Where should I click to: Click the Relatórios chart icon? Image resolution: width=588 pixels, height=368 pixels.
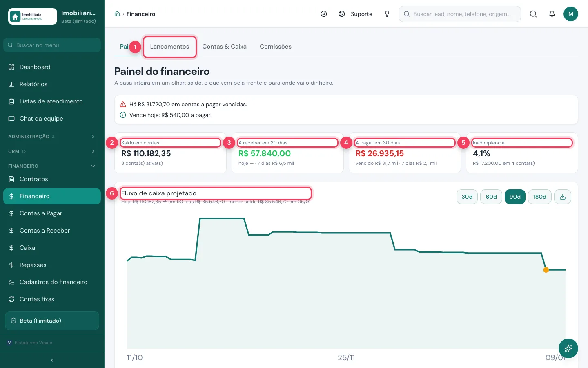(11, 84)
